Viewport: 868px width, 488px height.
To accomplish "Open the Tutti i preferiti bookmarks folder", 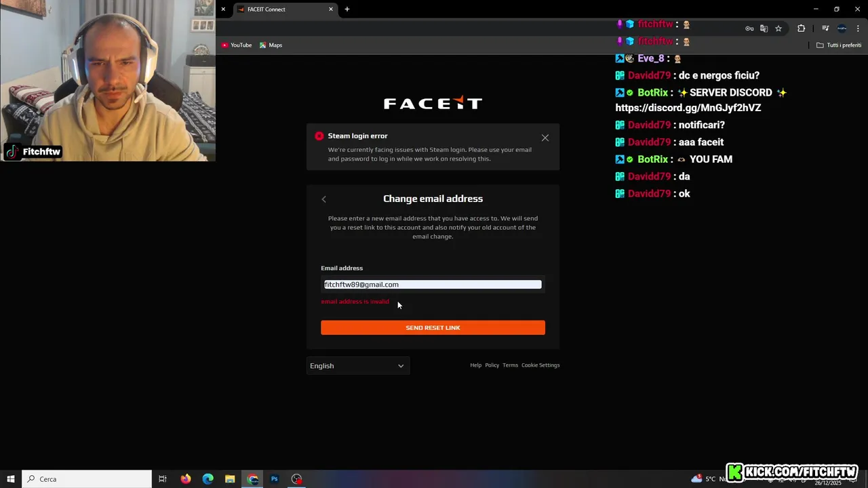I will click(x=839, y=45).
